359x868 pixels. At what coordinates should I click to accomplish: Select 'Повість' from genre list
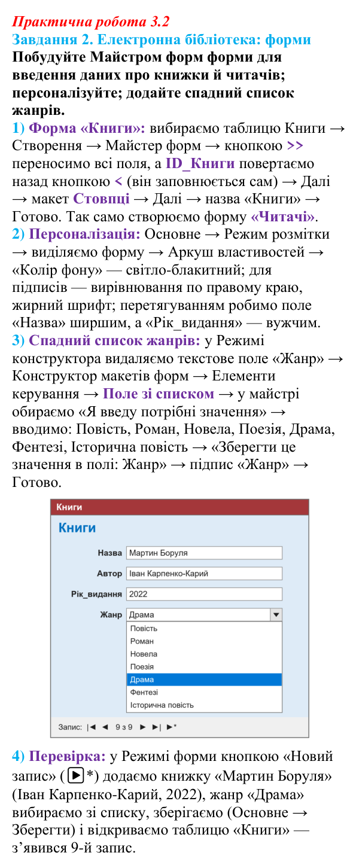pos(204,628)
